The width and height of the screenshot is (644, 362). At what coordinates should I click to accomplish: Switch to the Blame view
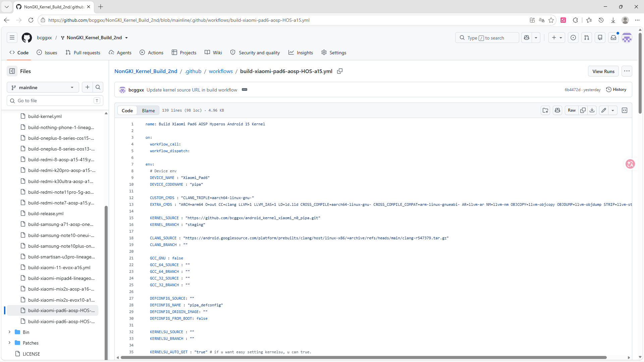148,110
